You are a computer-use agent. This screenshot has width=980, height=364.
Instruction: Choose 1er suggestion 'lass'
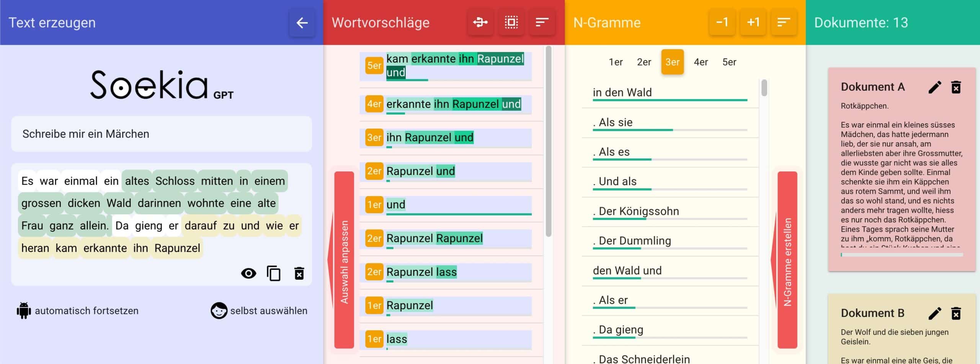(x=446, y=340)
